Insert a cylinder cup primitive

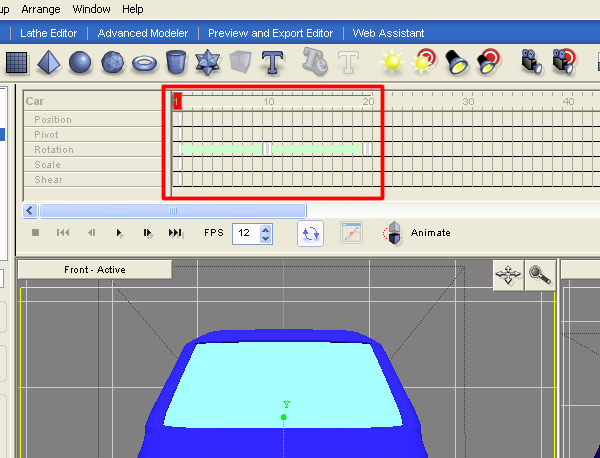[176, 62]
